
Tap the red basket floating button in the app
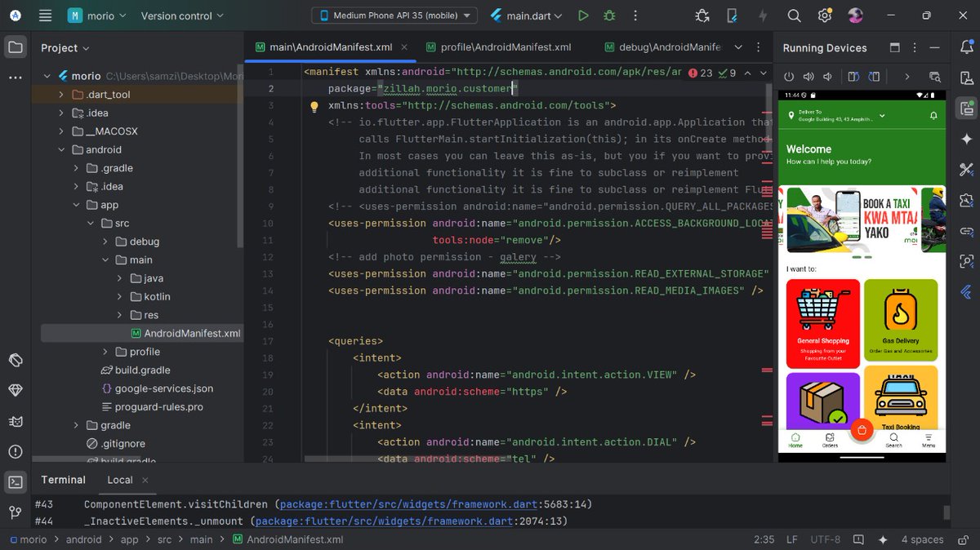[862, 429]
